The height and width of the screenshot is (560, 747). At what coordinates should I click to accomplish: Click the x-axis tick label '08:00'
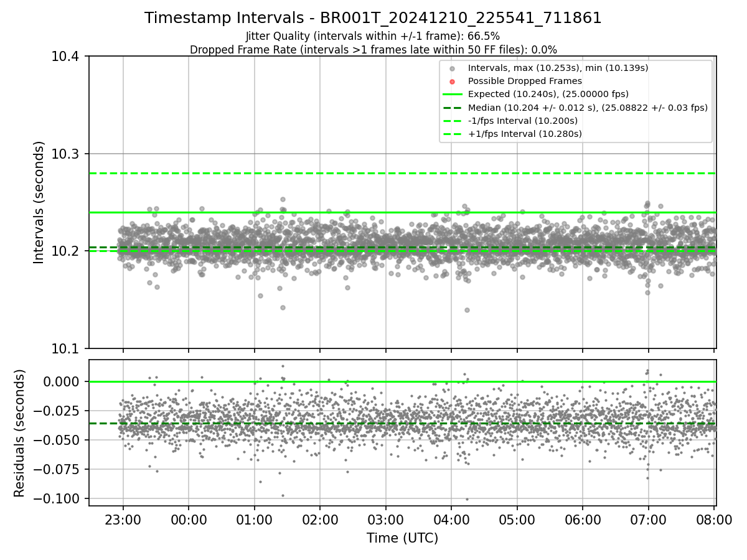pyautogui.click(x=714, y=519)
